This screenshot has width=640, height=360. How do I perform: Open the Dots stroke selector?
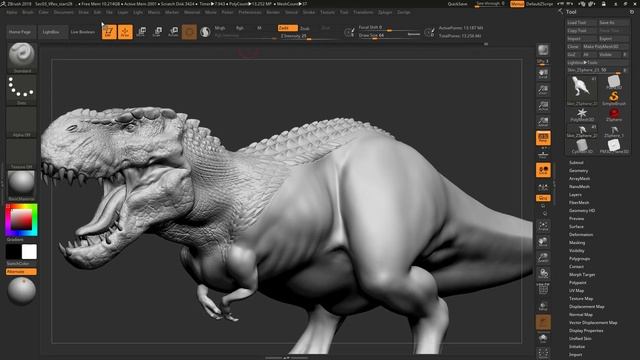(22, 90)
